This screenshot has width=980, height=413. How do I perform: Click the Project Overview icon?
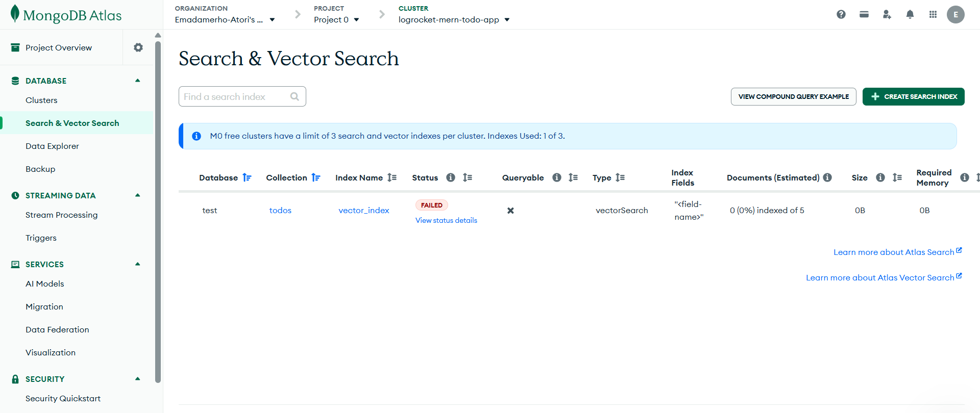tap(15, 47)
